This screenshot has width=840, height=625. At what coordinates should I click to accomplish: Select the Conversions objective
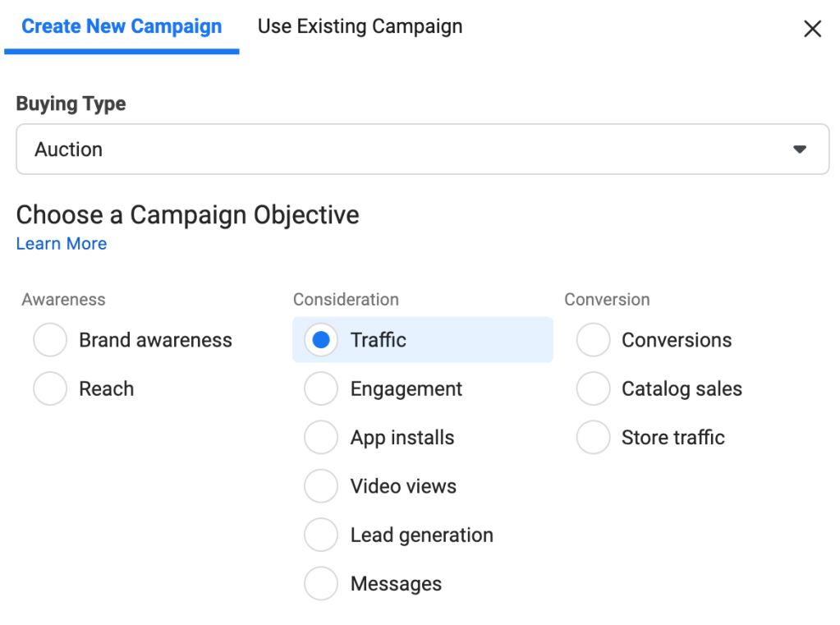point(593,340)
